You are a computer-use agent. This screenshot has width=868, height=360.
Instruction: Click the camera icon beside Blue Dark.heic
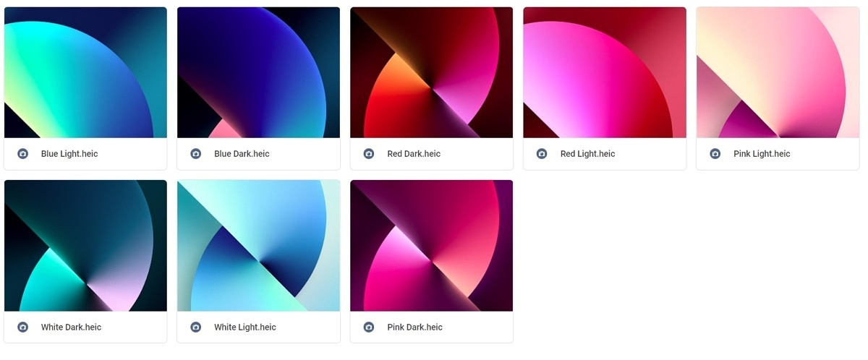(195, 154)
